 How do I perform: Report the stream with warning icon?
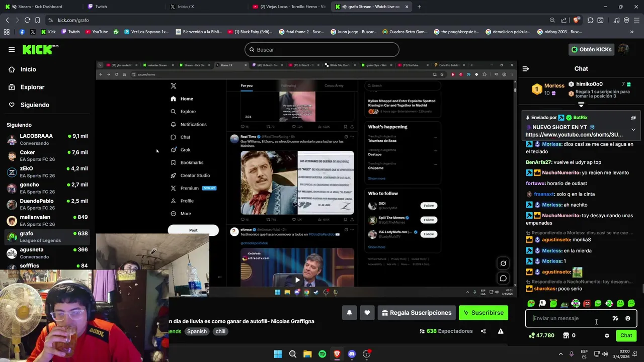click(x=501, y=331)
